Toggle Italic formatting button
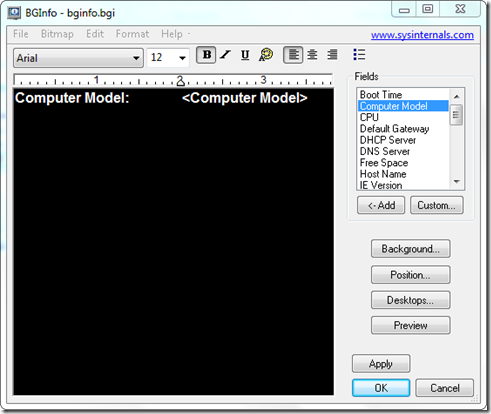The image size is (491, 414). 226,55
